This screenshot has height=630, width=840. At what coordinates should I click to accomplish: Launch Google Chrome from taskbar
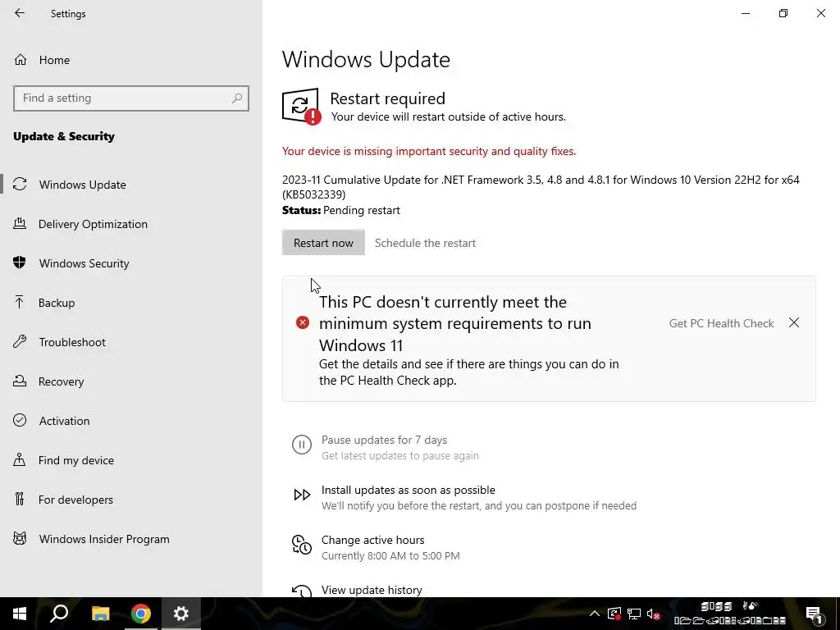(x=141, y=614)
